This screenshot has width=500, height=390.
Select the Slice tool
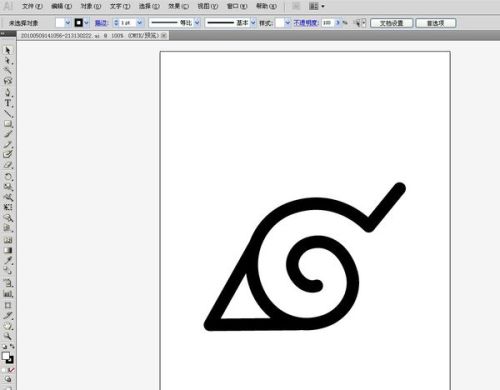click(8, 315)
